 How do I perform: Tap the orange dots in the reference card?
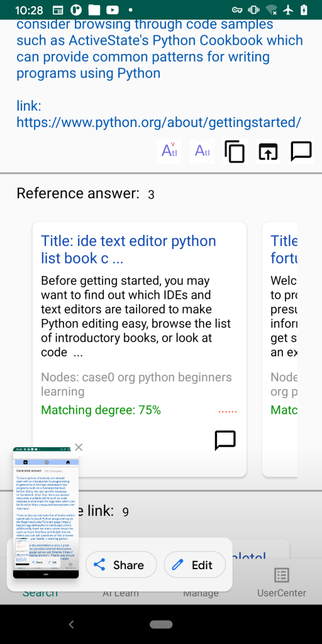(228, 411)
